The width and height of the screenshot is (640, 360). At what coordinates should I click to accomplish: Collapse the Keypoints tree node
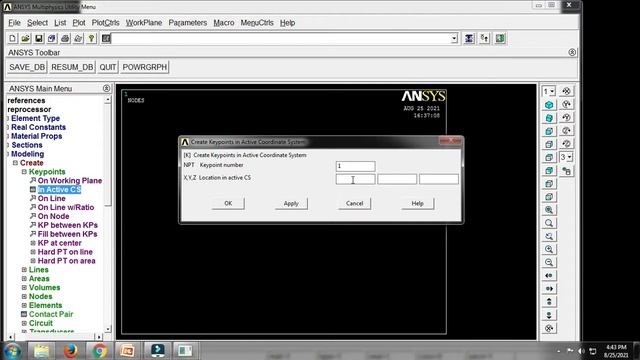click(x=24, y=172)
